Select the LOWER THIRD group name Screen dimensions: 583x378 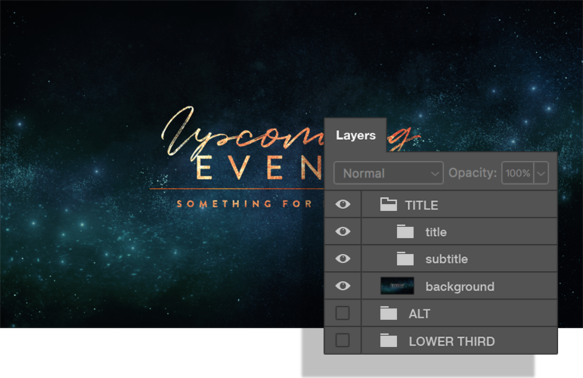pos(452,341)
